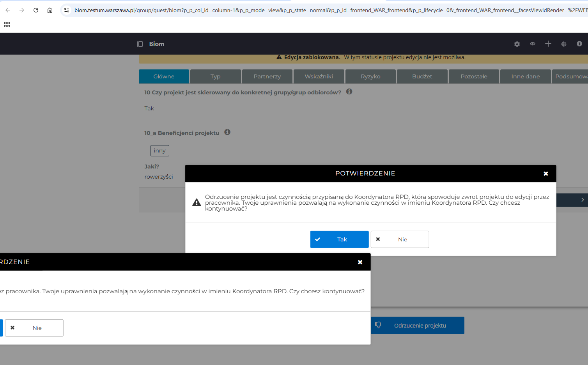This screenshot has height=365, width=588.
Task: Open the info icon in top header
Action: (x=579, y=44)
